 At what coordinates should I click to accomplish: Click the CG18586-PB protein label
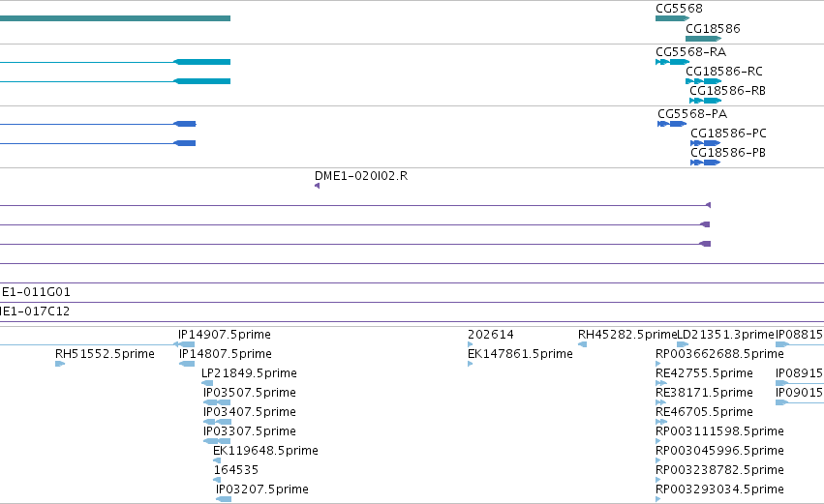[x=728, y=153]
